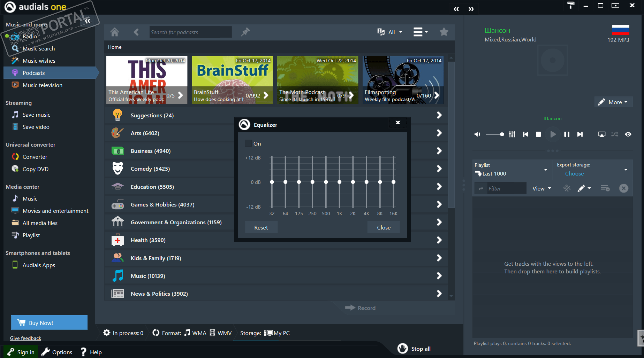Open Comedy (5425) podcast category
The image size is (644, 358).
276,169
